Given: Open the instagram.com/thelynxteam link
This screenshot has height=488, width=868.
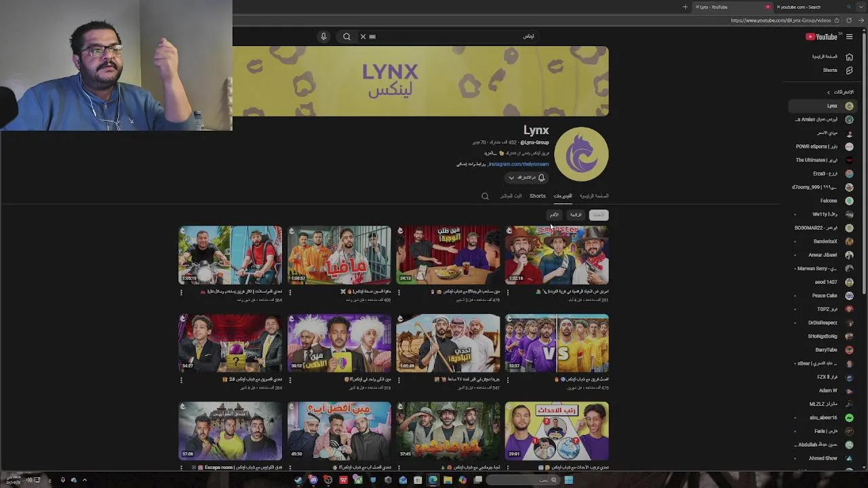Looking at the screenshot, I should (x=518, y=164).
